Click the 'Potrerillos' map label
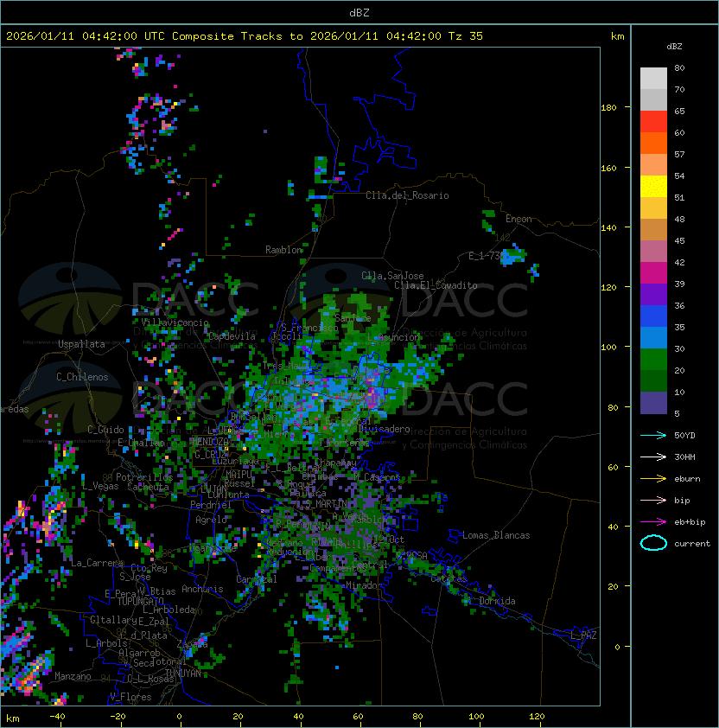This screenshot has width=719, height=728. coord(144,476)
